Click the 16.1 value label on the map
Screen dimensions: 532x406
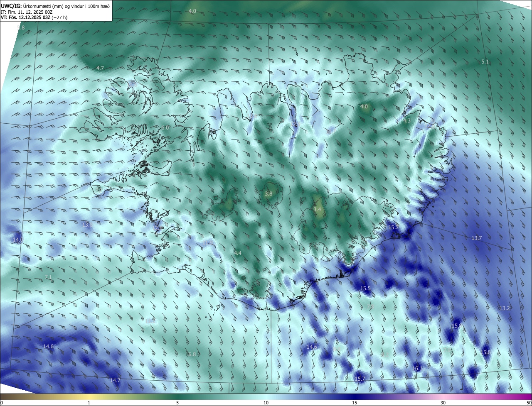click(417, 369)
